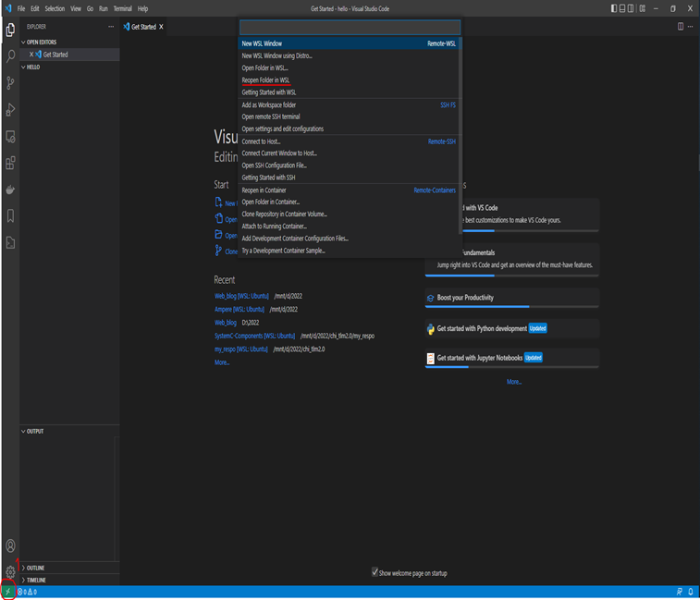Open the Accounts icon in activity bar

click(x=10, y=545)
